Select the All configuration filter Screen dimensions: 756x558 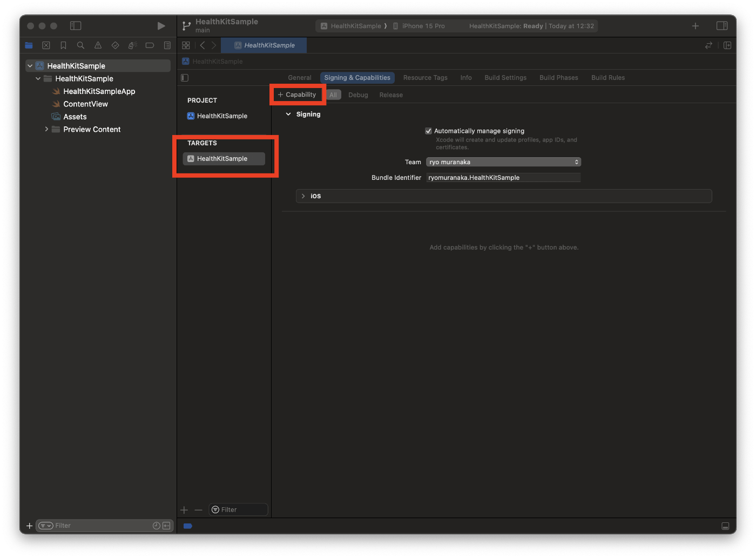333,95
